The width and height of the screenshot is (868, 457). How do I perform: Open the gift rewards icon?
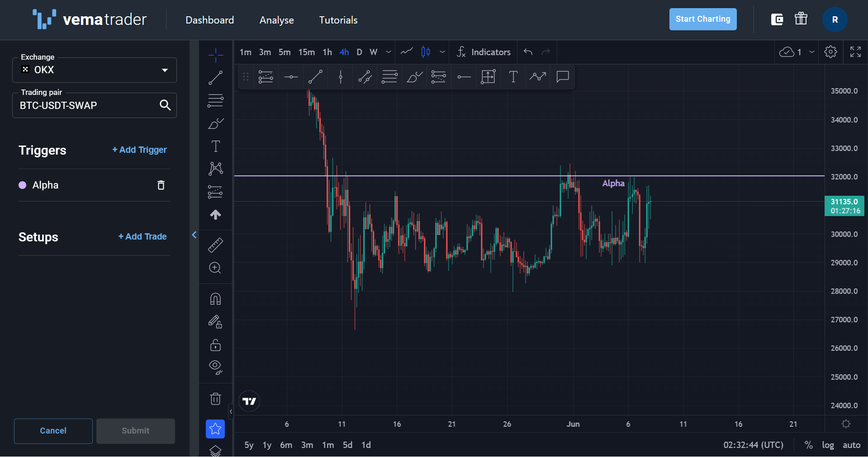(801, 19)
